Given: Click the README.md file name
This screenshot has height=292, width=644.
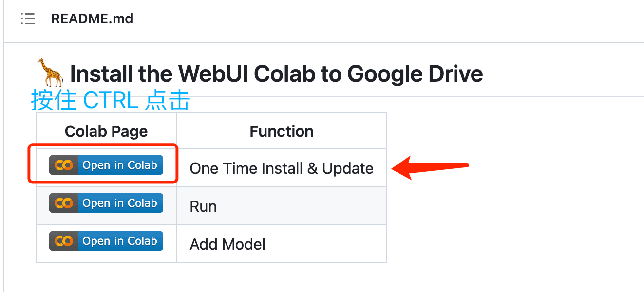Looking at the screenshot, I should [92, 19].
